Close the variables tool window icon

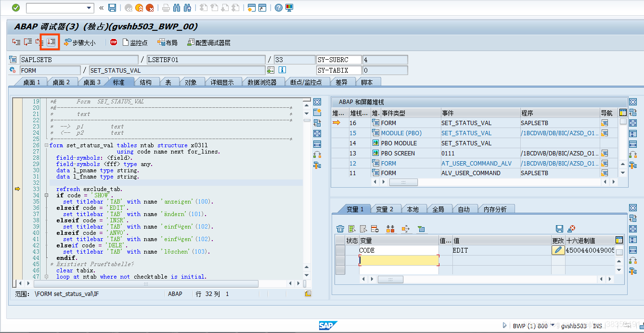tap(633, 207)
